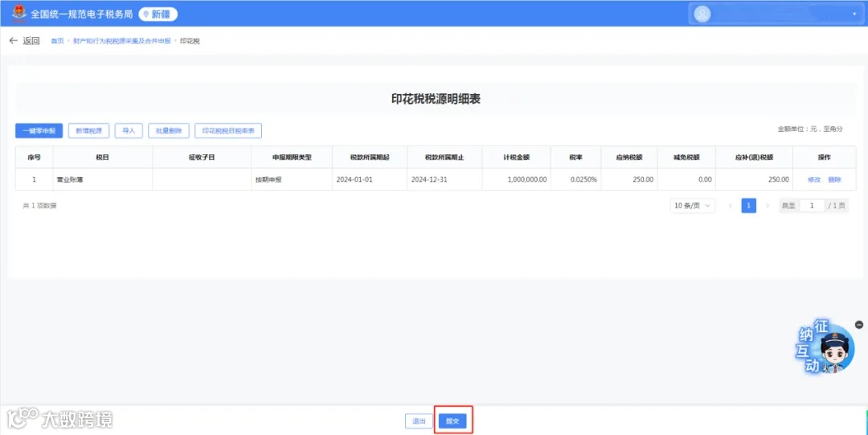The height and width of the screenshot is (435, 868).
Task: Click the 印花税税源明细表 title
Action: pyautogui.click(x=435, y=99)
